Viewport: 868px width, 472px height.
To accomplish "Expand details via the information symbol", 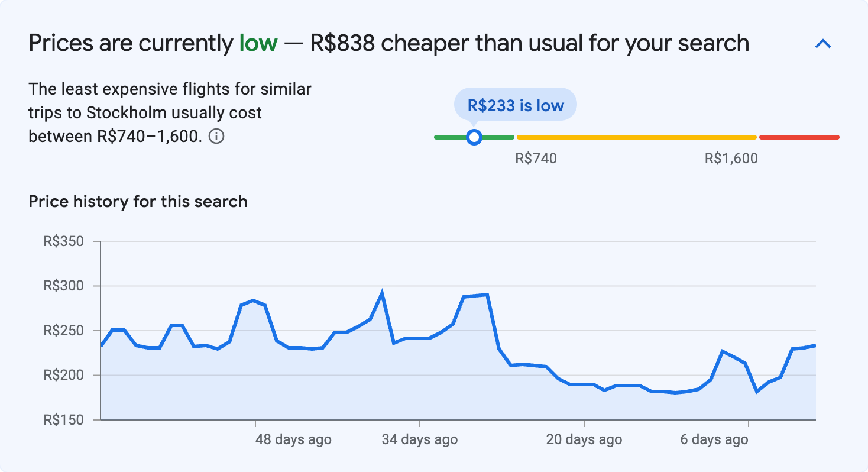I will pyautogui.click(x=218, y=137).
